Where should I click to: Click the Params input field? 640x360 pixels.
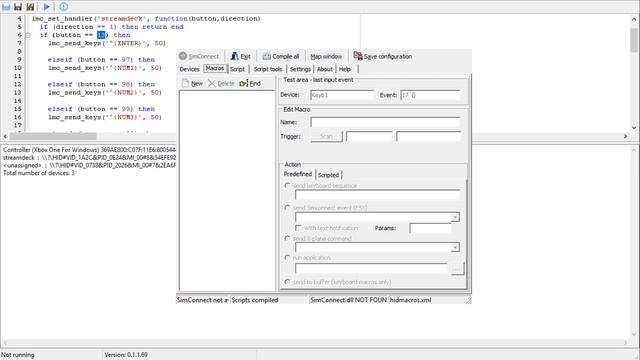pyautogui.click(x=430, y=228)
